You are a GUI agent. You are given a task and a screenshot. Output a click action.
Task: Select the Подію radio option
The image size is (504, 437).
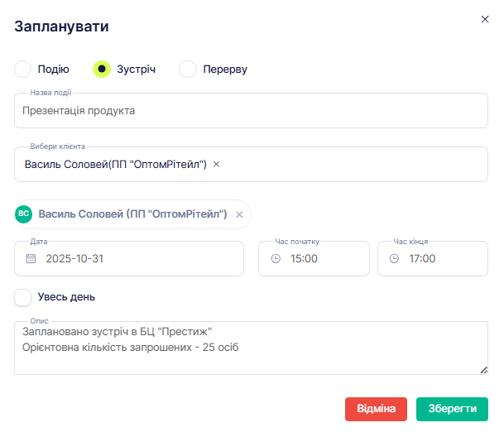tap(23, 70)
